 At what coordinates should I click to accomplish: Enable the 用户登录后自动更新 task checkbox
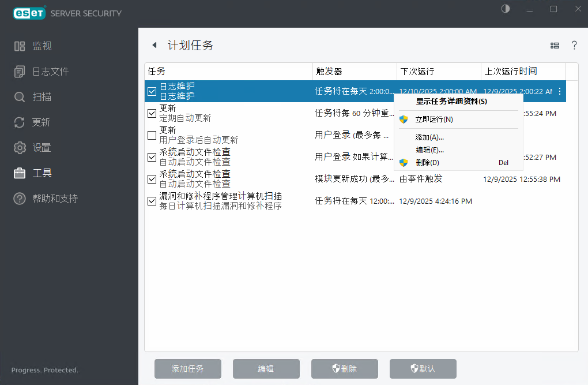click(152, 135)
